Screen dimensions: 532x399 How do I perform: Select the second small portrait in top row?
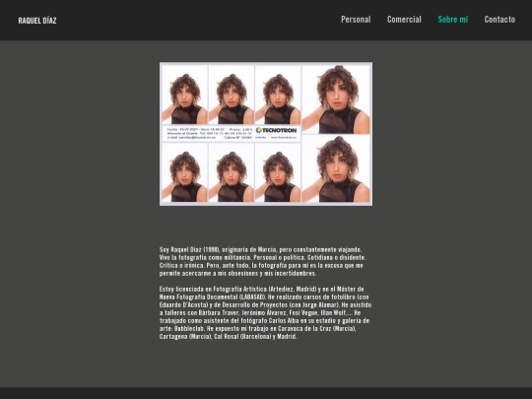(x=232, y=95)
